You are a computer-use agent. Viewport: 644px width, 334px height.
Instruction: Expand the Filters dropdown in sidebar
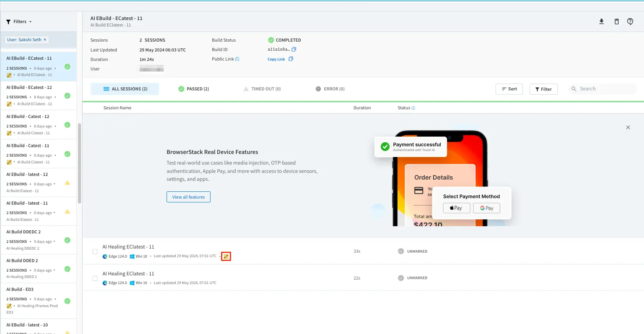click(19, 22)
